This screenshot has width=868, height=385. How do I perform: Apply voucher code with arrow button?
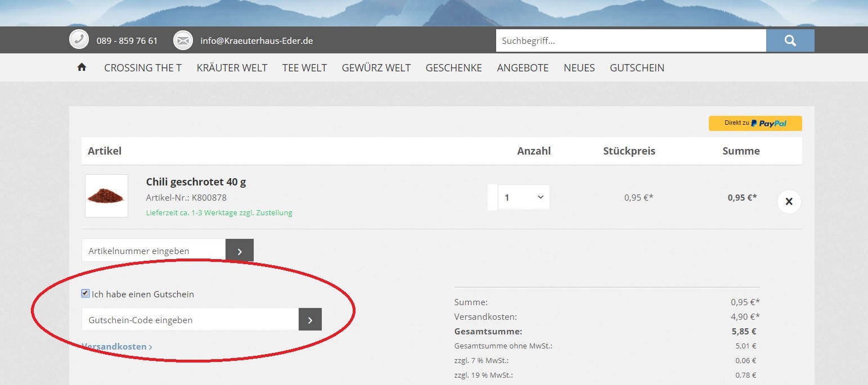[x=310, y=320]
